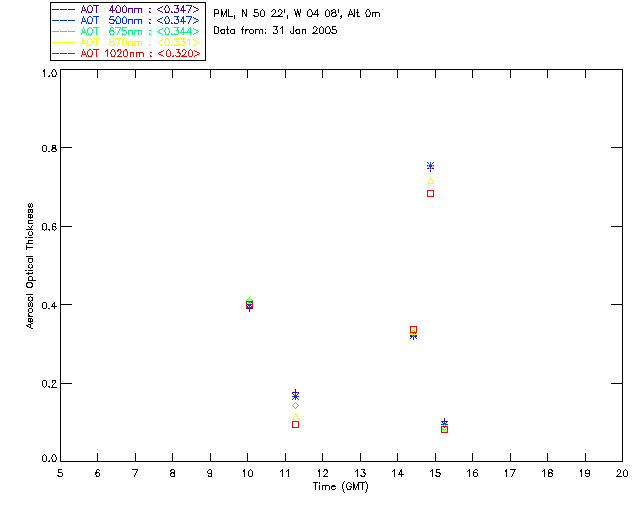Click the red square data point near 0.68
This screenshot has width=640, height=512.
pos(430,194)
